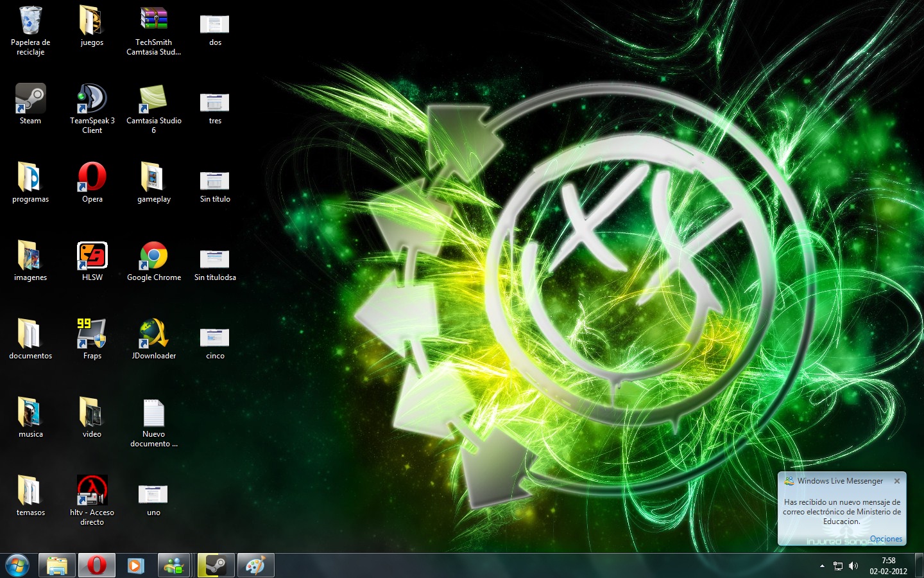Image resolution: width=924 pixels, height=578 pixels.
Task: Show hidden system tray icons
Action: (x=822, y=566)
